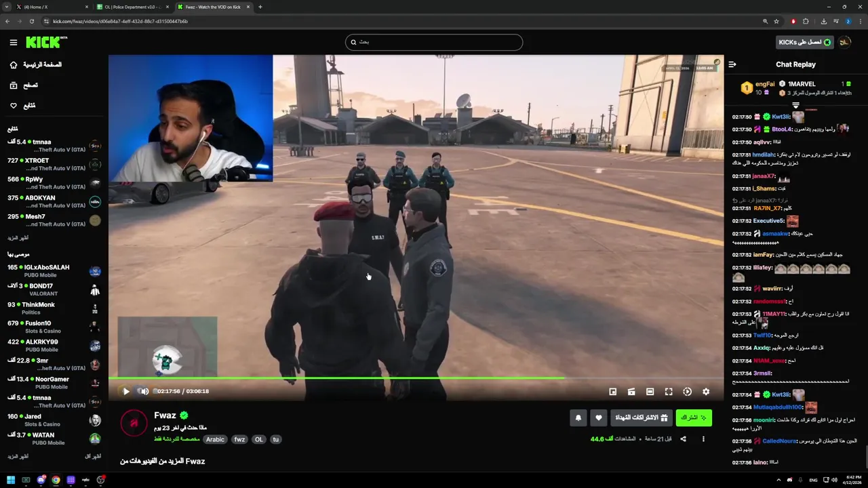Play the video

pyautogui.click(x=126, y=391)
